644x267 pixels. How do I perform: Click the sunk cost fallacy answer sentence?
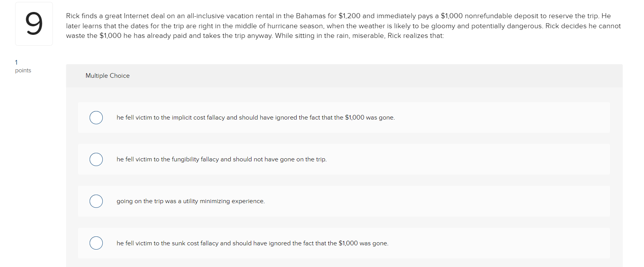(253, 243)
